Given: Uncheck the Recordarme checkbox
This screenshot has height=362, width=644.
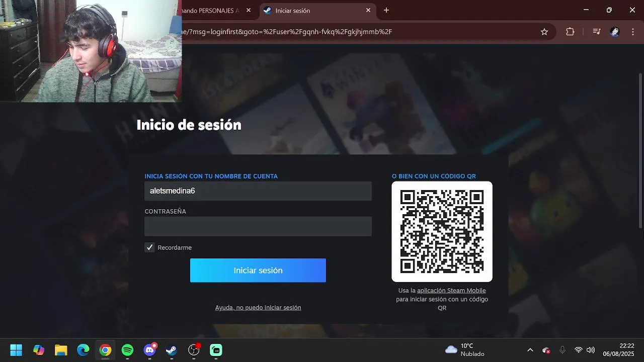Looking at the screenshot, I should pos(149,247).
